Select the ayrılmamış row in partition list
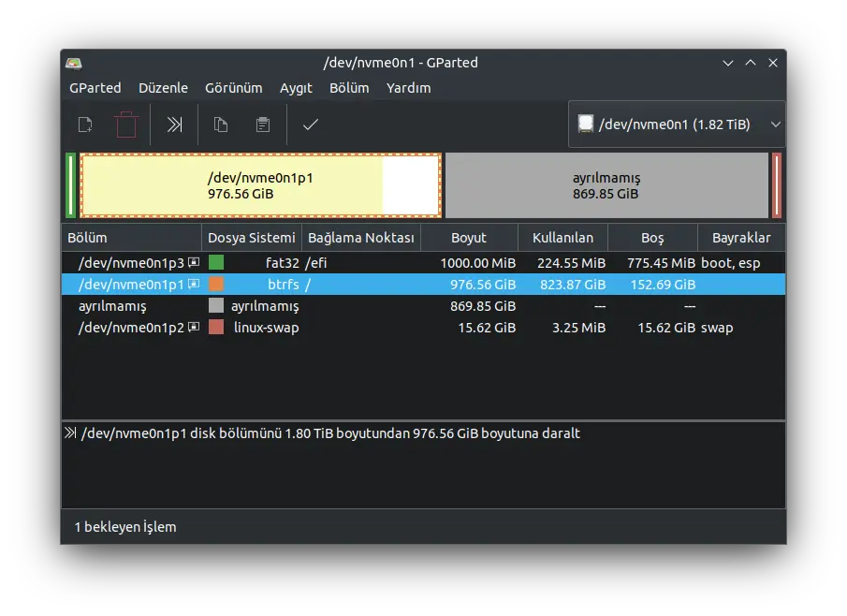 pyautogui.click(x=423, y=306)
